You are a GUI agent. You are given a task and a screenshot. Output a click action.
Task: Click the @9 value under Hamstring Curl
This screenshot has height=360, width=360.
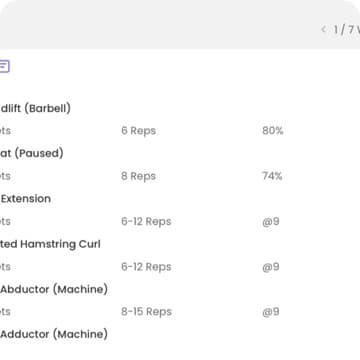271,267
